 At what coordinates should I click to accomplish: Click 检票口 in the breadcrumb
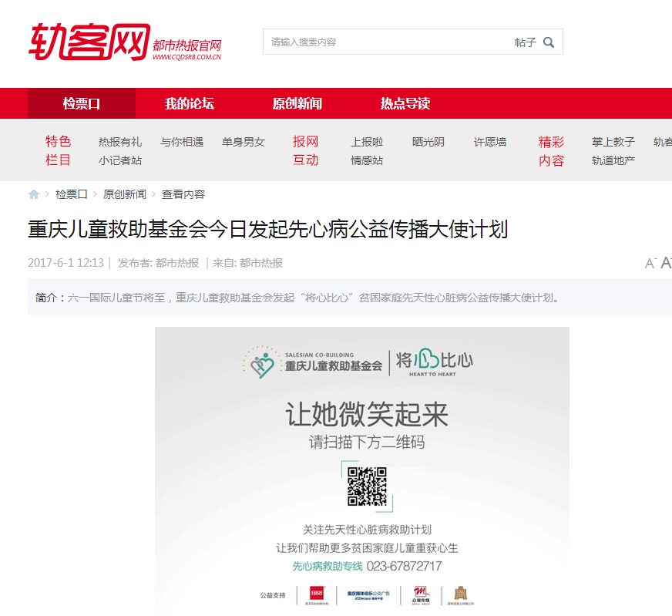[72, 194]
